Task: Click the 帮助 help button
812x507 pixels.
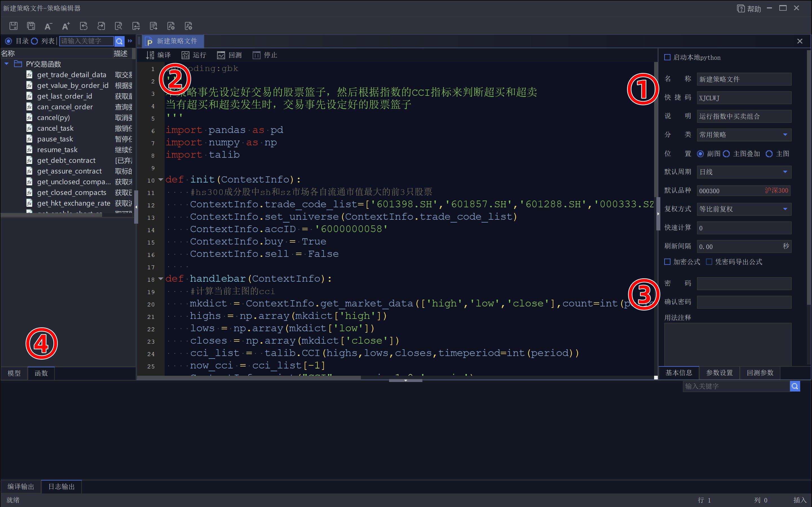Action: 749,9
